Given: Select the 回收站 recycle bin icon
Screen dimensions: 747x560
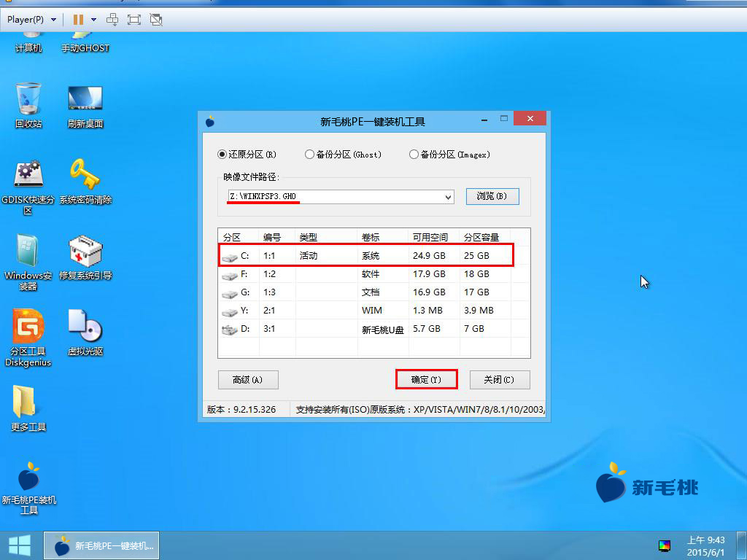Looking at the screenshot, I should click(x=28, y=105).
